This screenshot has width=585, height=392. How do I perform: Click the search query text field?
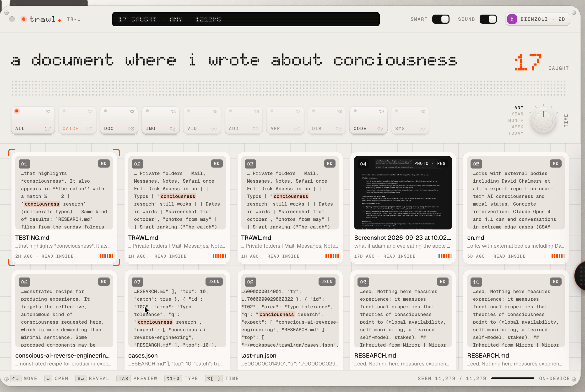234,60
